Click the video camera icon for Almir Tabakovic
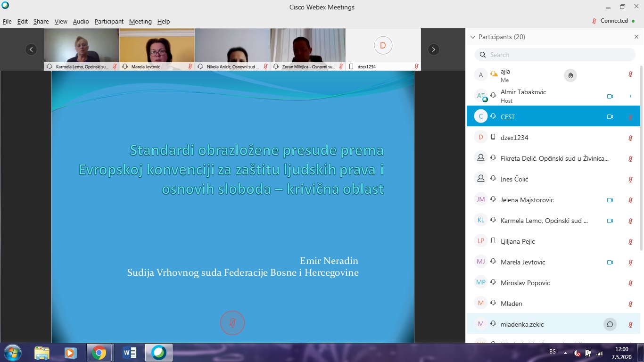This screenshot has height=362, width=644. [x=610, y=96]
